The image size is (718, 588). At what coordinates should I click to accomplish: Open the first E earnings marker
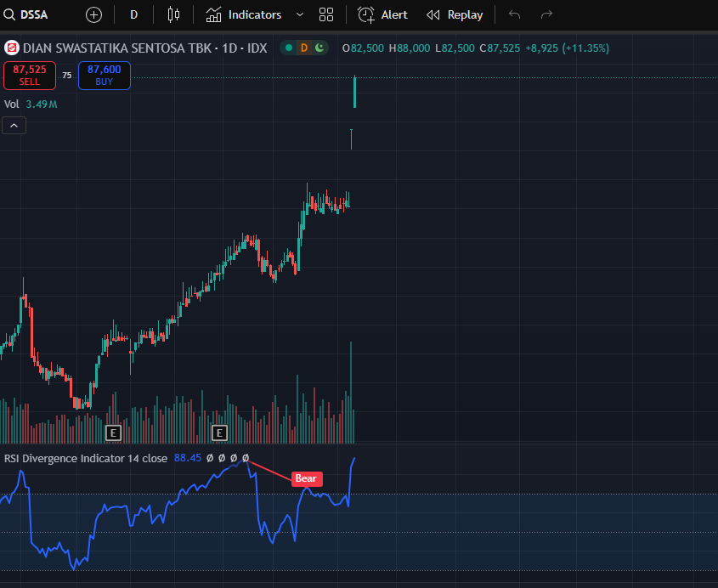pyautogui.click(x=113, y=433)
